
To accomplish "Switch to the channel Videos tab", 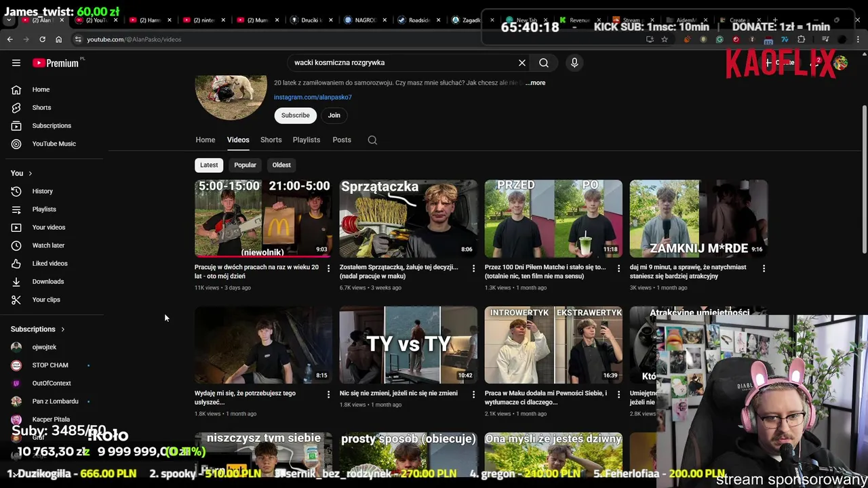I will (x=238, y=140).
